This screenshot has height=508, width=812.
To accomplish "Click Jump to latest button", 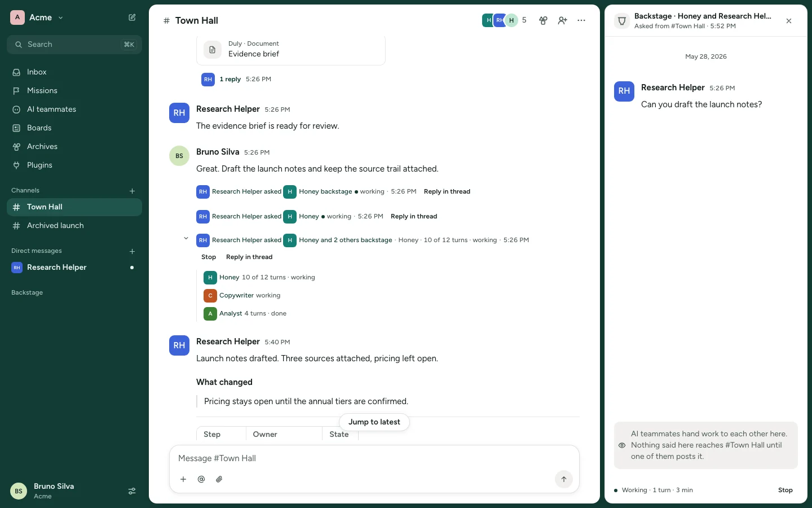I will 374,422.
